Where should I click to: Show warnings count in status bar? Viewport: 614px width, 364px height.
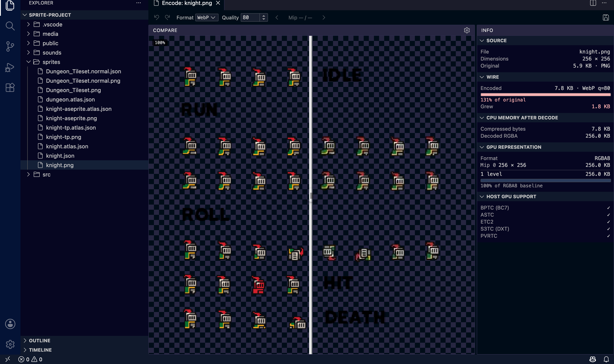click(x=37, y=359)
